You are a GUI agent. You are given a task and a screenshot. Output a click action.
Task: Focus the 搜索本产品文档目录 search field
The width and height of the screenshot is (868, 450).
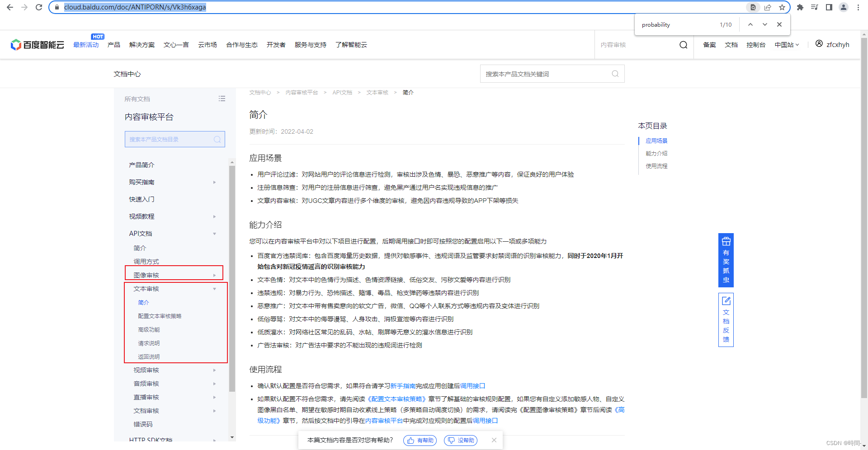[175, 139]
